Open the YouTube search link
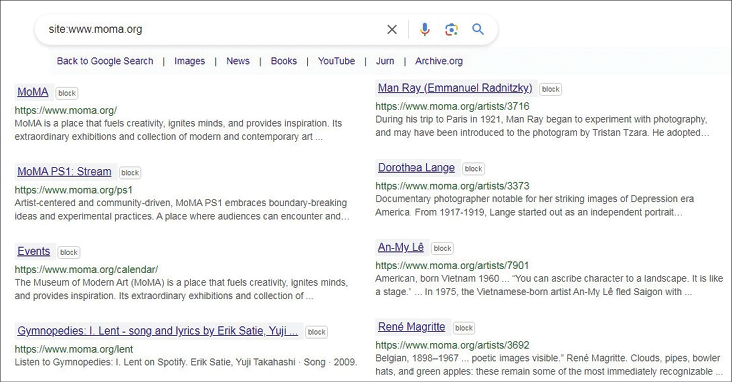 point(337,61)
